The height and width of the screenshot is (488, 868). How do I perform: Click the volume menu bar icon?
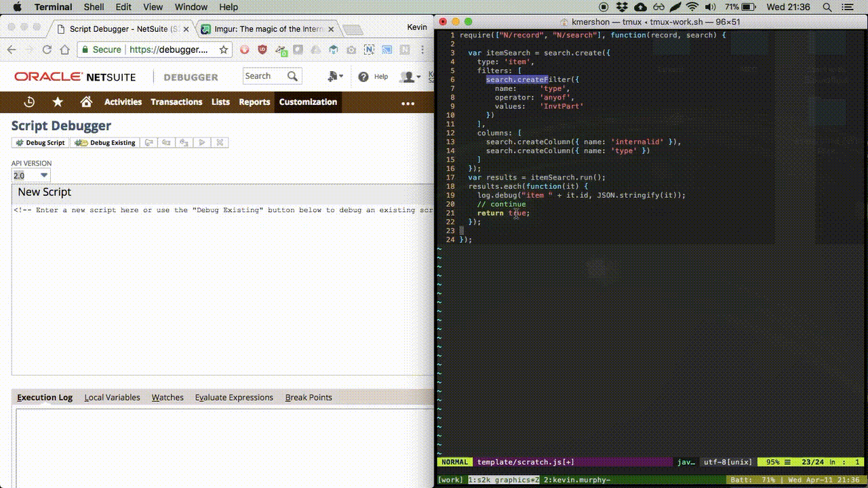tap(711, 7)
